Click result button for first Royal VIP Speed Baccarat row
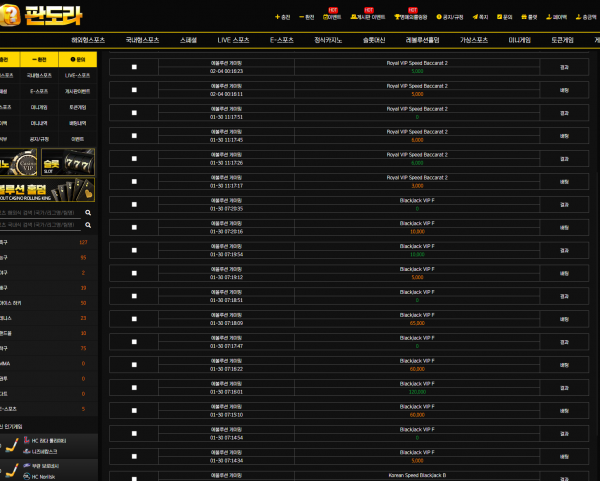 point(564,67)
